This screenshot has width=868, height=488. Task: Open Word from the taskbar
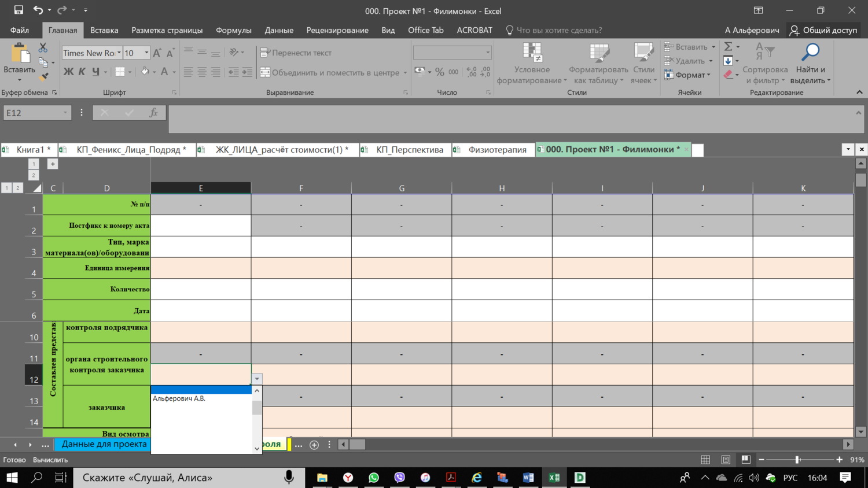click(x=528, y=478)
